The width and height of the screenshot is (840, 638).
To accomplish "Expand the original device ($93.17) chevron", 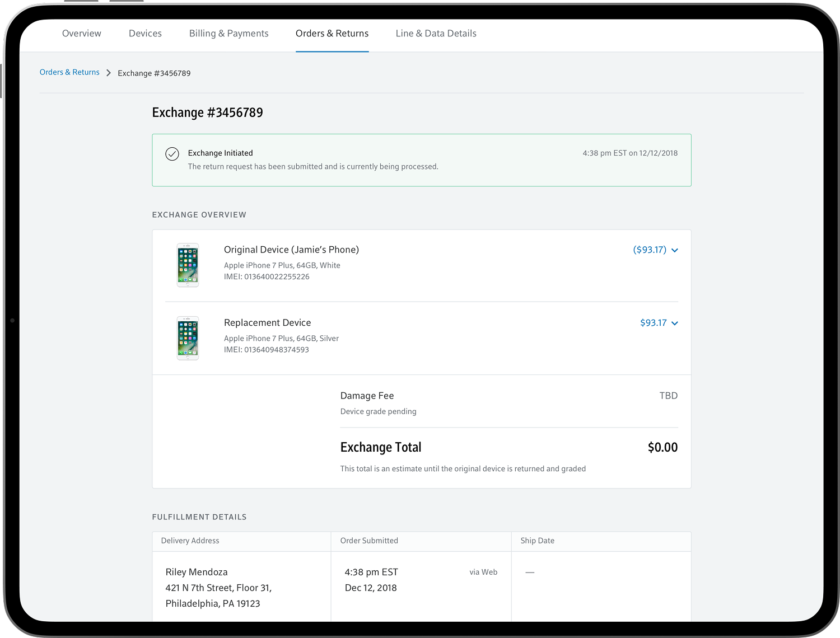I will [x=675, y=250].
